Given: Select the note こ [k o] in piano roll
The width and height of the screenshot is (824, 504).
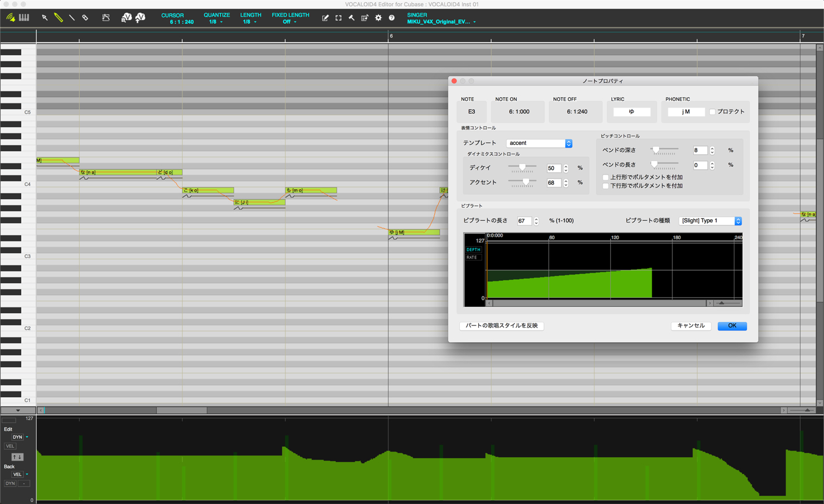Looking at the screenshot, I should point(208,190).
